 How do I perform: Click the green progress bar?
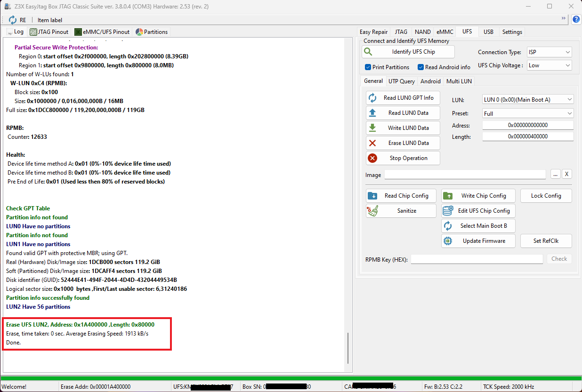(x=291, y=378)
